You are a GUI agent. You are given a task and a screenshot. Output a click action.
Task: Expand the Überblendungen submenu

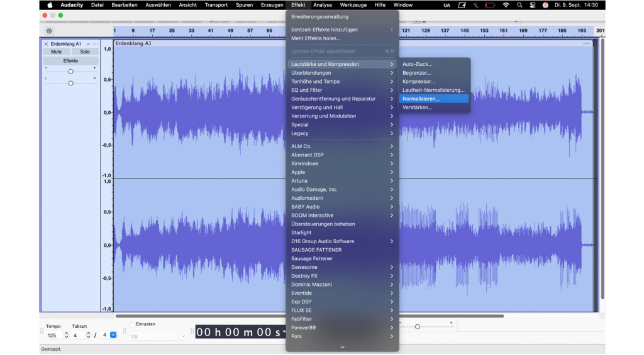coord(341,73)
